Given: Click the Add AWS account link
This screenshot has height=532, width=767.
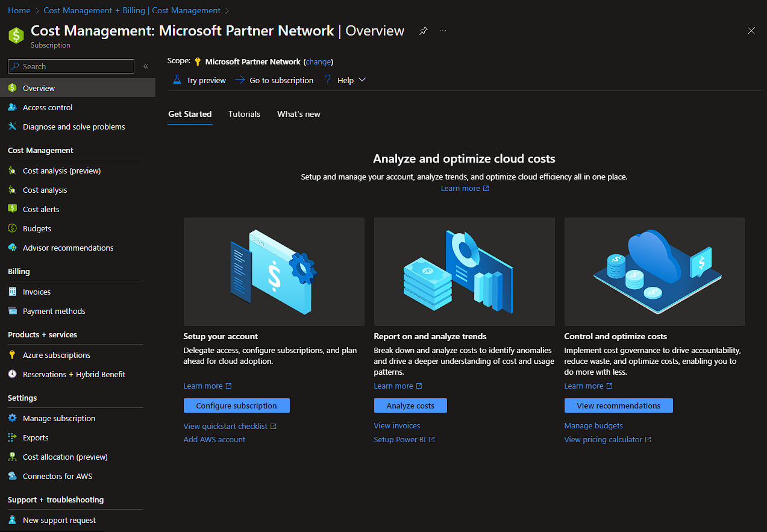Looking at the screenshot, I should tap(214, 439).
